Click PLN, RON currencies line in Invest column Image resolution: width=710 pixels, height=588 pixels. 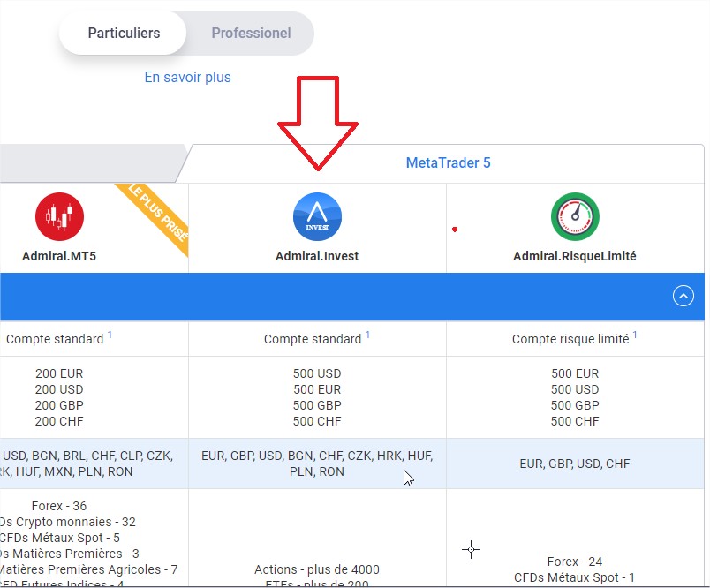(317, 471)
